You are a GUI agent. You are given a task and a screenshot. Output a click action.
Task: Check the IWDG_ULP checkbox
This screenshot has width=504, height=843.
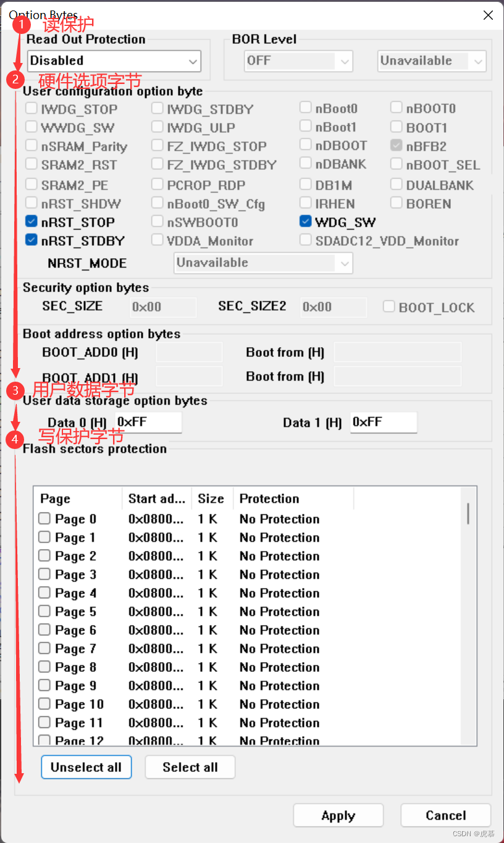157,127
